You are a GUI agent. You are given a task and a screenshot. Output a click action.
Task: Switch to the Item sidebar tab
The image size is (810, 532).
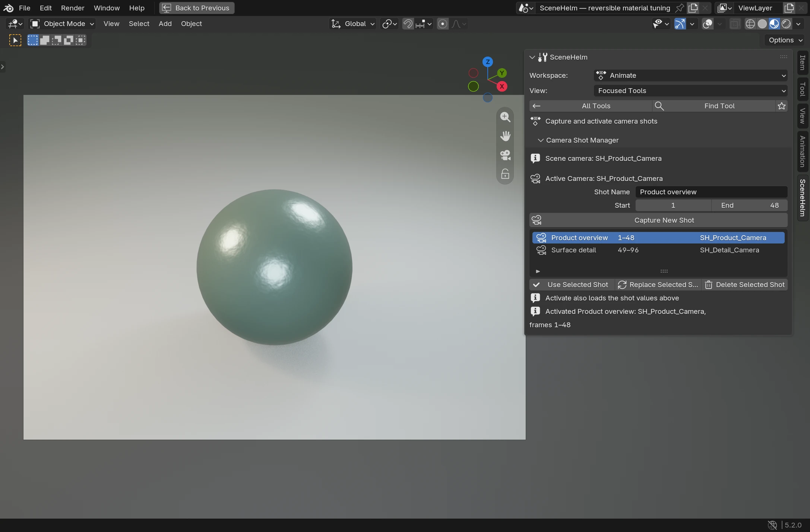click(x=803, y=63)
